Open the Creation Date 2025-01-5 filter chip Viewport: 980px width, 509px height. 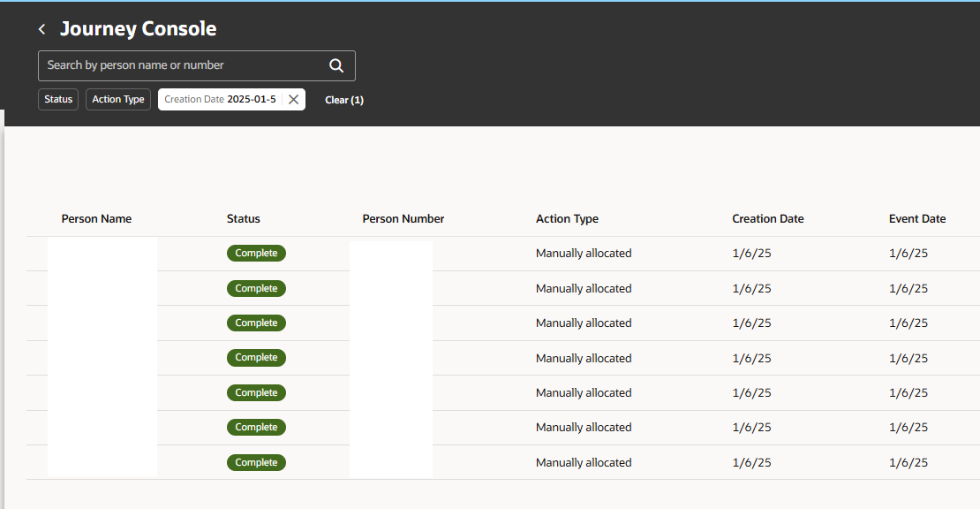[x=221, y=99]
